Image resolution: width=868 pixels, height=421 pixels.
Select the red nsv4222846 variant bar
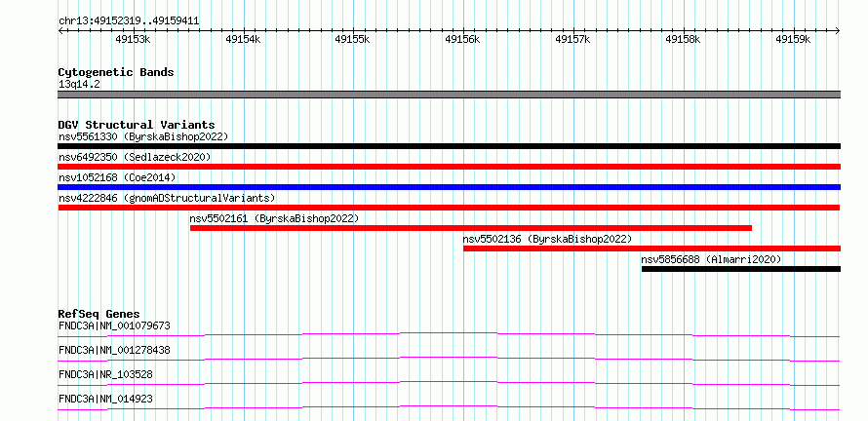[x=449, y=208]
